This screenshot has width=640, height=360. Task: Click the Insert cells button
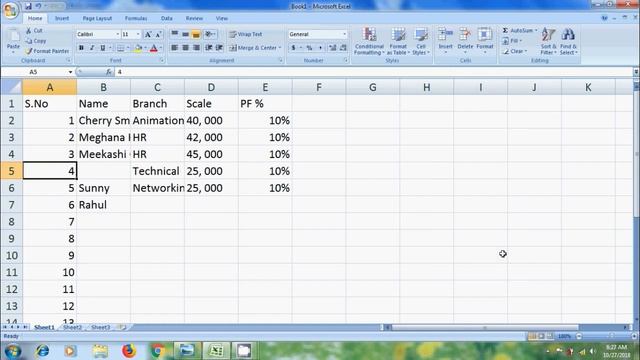pos(445,41)
